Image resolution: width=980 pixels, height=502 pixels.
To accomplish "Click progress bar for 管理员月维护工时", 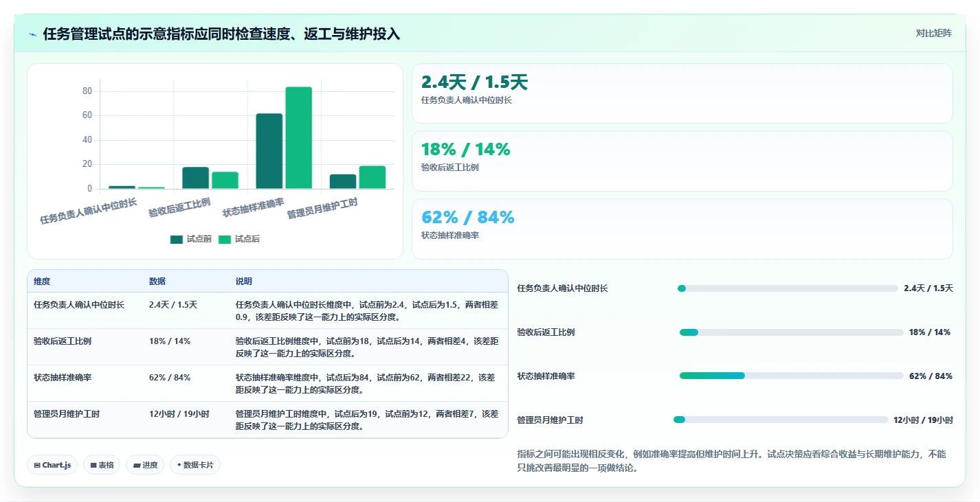I will pos(781,420).
